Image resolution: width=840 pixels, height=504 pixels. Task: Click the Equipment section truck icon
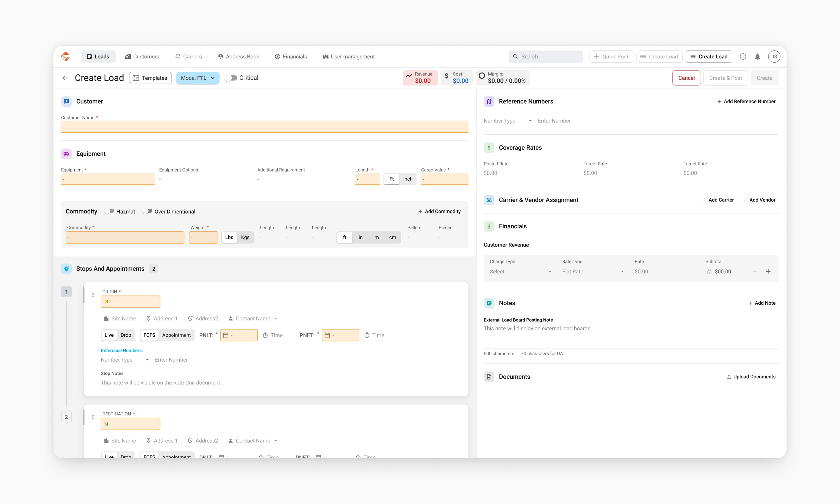coord(66,154)
